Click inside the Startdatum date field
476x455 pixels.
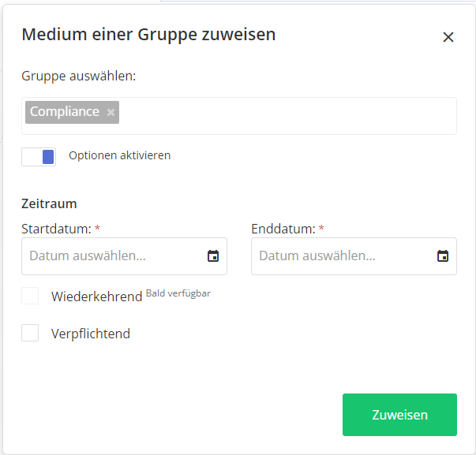click(111, 256)
